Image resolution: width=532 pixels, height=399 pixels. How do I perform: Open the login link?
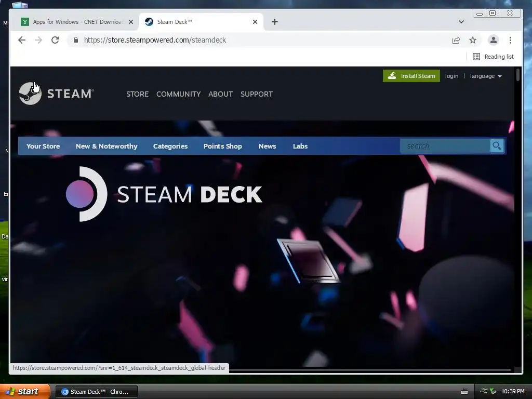(451, 76)
